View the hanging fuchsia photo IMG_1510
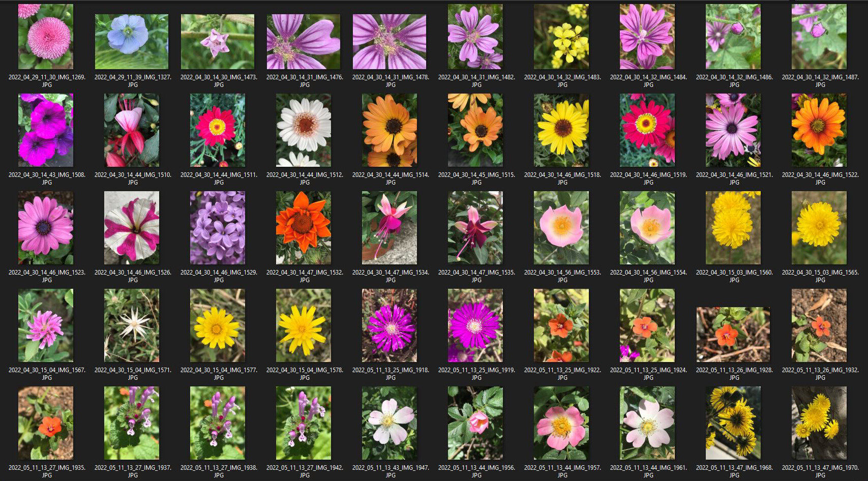Screen dimensions: 868x481 click(131, 130)
